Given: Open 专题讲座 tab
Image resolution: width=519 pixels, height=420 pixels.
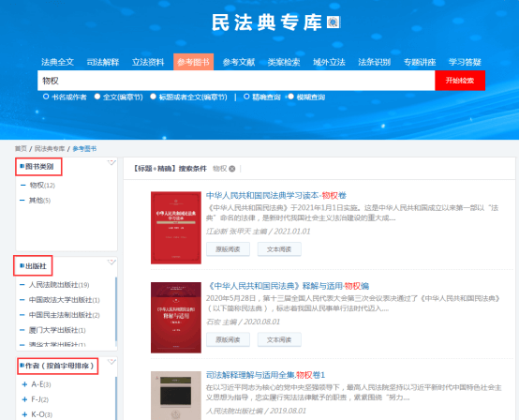Looking at the screenshot, I should [x=420, y=62].
